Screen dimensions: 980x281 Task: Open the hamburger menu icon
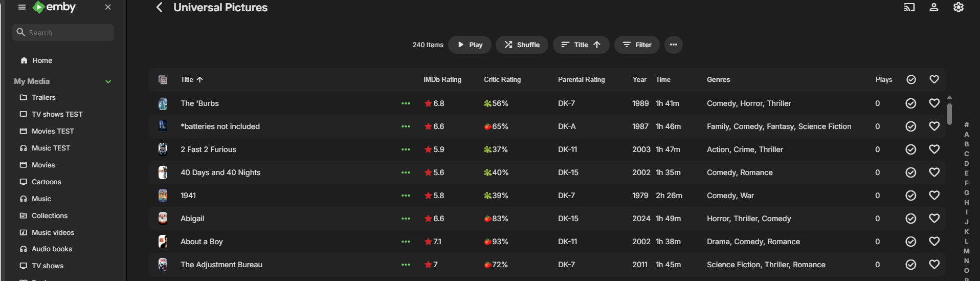coord(21,7)
